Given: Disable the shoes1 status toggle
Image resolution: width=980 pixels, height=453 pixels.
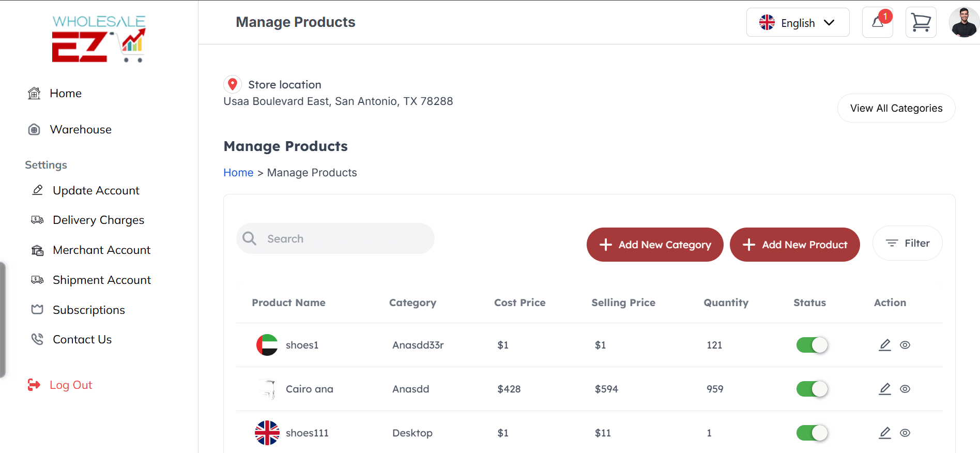Looking at the screenshot, I should click(812, 345).
